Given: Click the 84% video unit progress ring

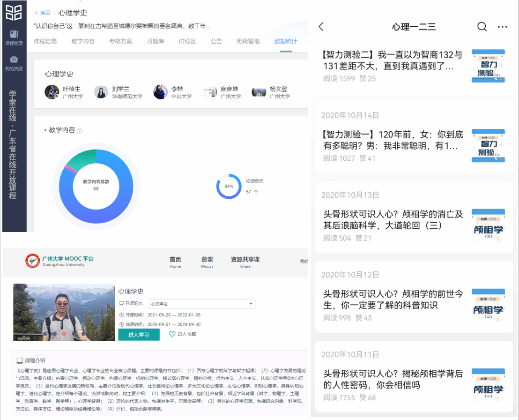Looking at the screenshot, I should tap(229, 186).
